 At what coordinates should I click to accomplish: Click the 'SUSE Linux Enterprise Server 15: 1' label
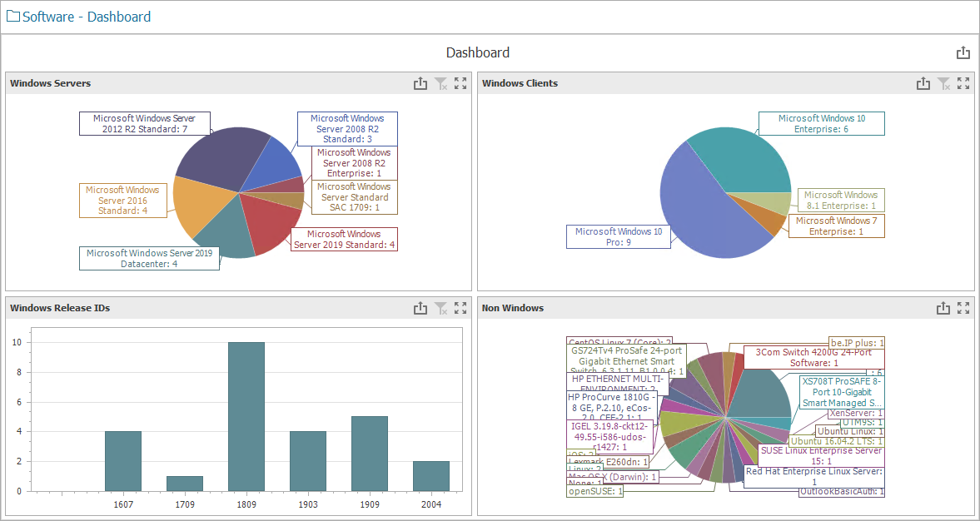tap(822, 455)
